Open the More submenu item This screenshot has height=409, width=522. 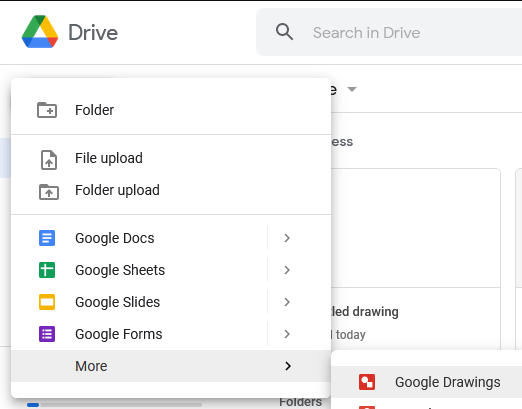171,366
